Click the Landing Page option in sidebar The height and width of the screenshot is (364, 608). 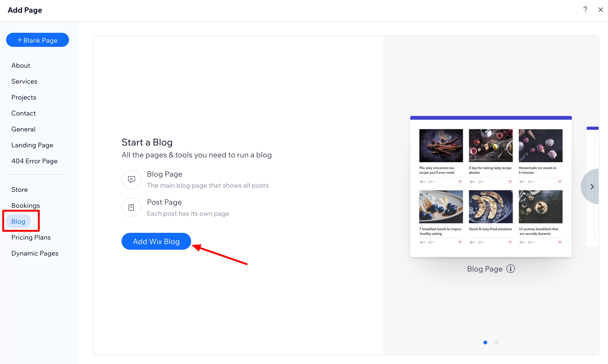tap(32, 145)
